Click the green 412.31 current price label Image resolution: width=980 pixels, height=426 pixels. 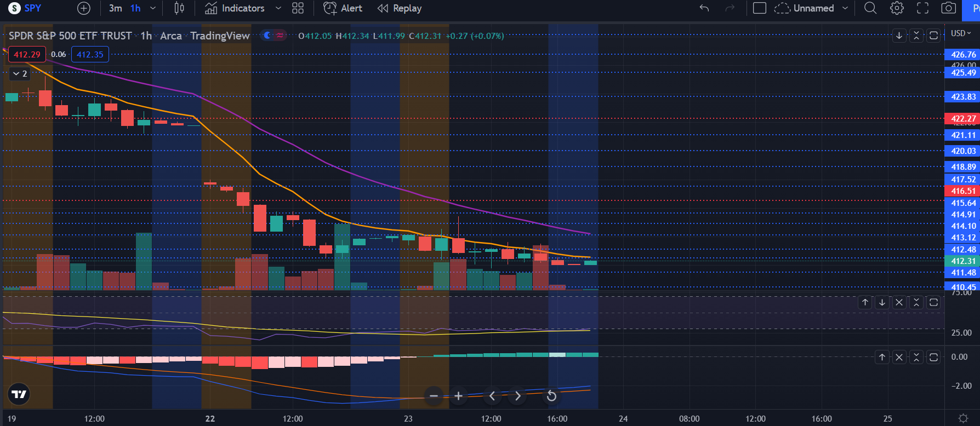(962, 261)
